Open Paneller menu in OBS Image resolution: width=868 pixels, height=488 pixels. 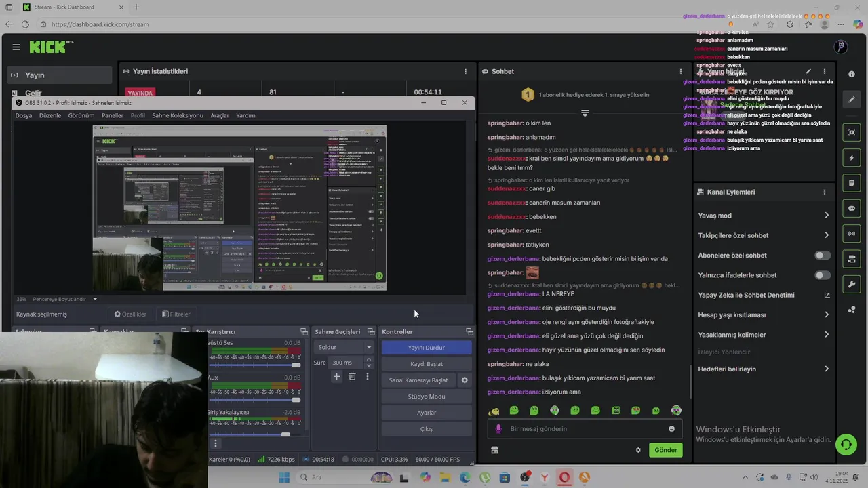click(113, 115)
